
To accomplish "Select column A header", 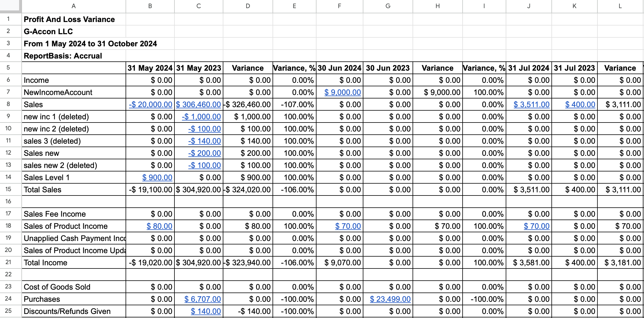I will pos(74,6).
